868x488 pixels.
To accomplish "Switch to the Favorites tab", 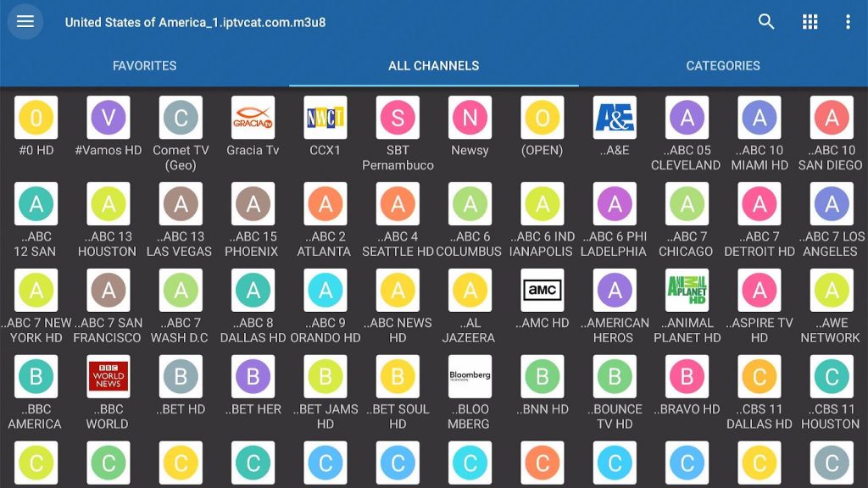I will pos(144,66).
